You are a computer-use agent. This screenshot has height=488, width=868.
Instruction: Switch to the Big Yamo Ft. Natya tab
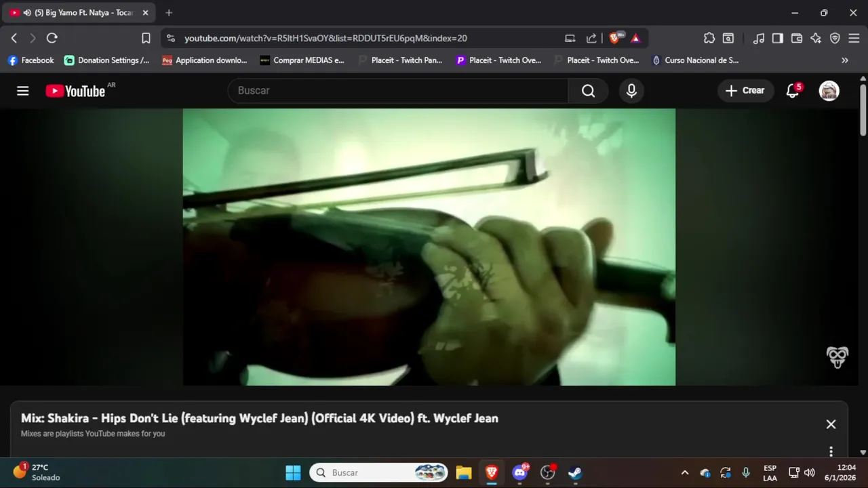(78, 13)
